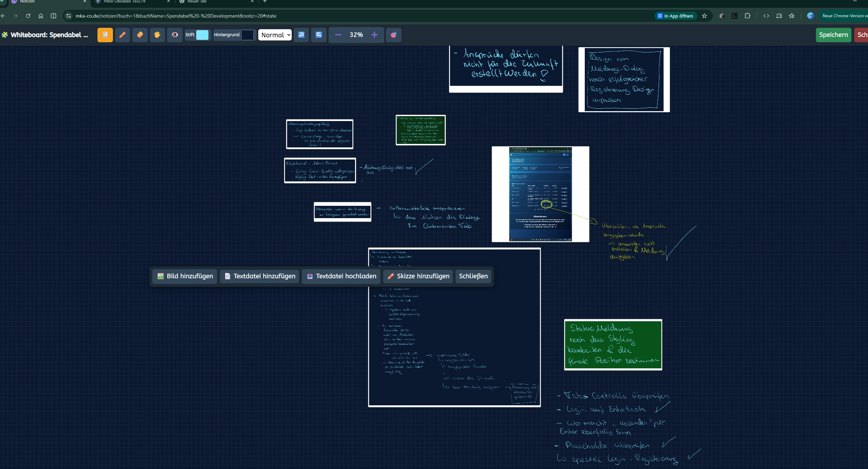Reload the page
This screenshot has height=469, width=868.
click(28, 16)
